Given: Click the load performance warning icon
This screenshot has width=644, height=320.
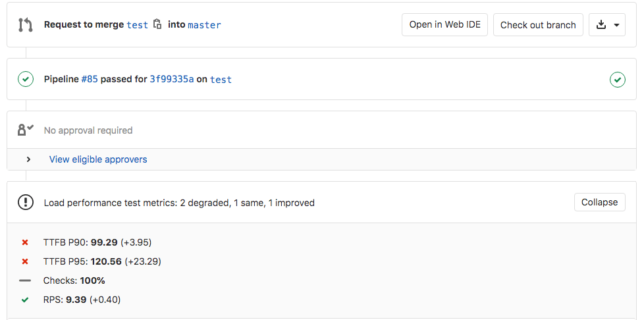Looking at the screenshot, I should click(25, 202).
